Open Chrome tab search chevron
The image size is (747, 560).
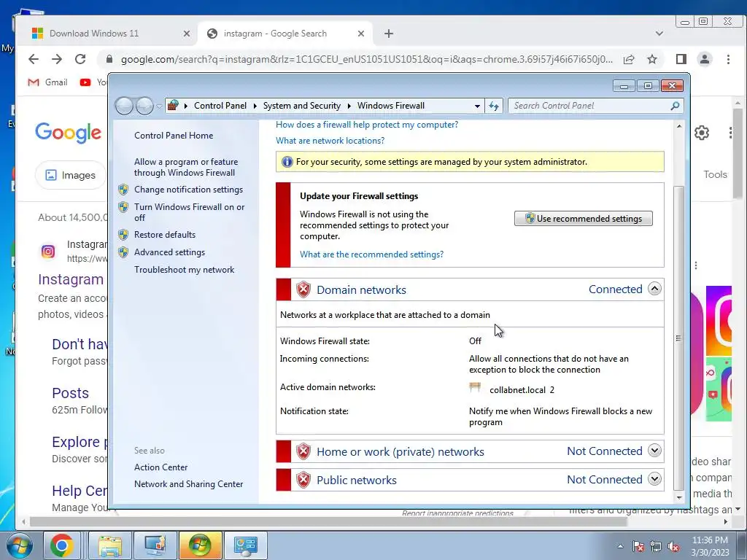coord(659,34)
